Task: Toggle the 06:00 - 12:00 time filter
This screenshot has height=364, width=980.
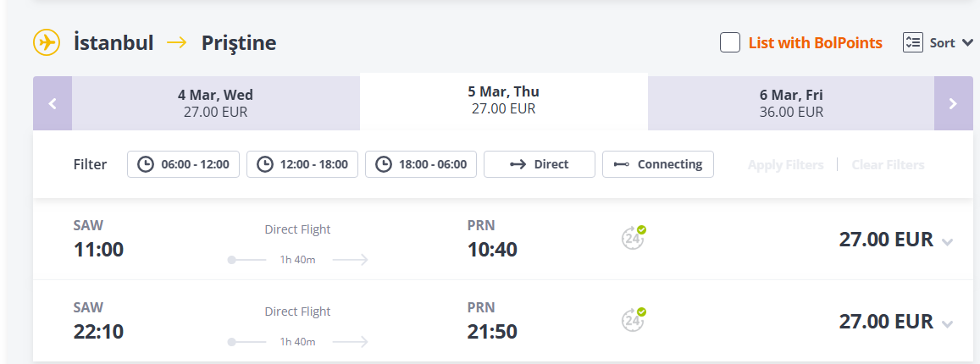Action: coord(184,164)
